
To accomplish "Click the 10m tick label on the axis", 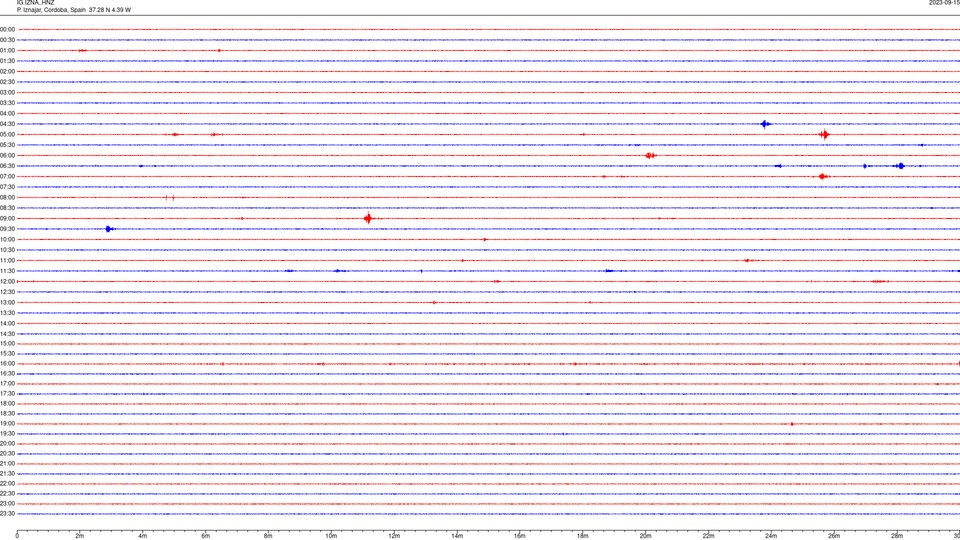I will (x=331, y=536).
